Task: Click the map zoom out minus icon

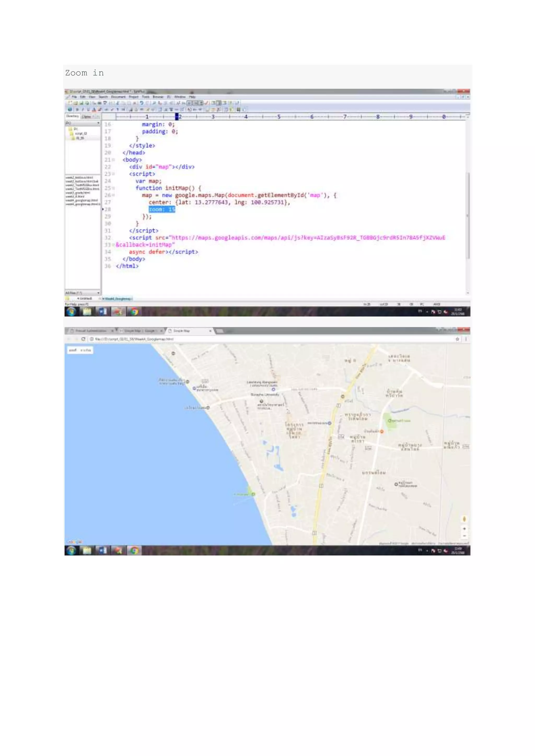Action: [x=464, y=536]
